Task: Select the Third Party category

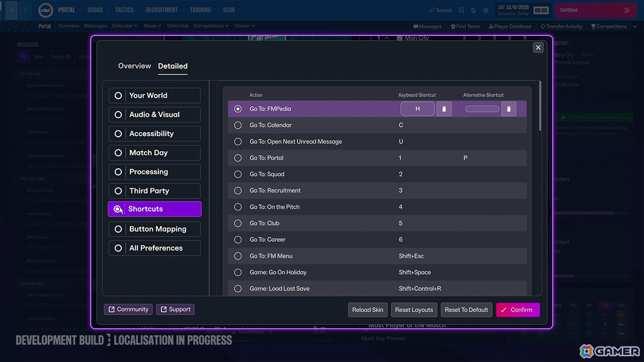Action: [155, 191]
